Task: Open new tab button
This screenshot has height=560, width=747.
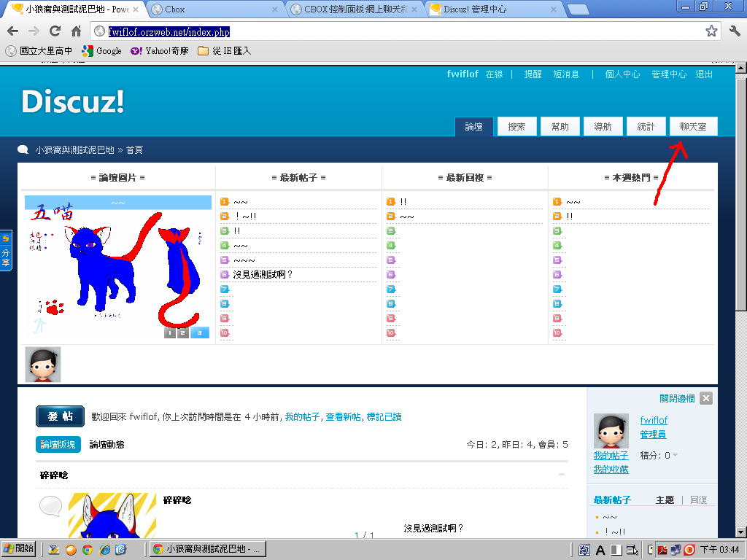Action: coord(578,9)
